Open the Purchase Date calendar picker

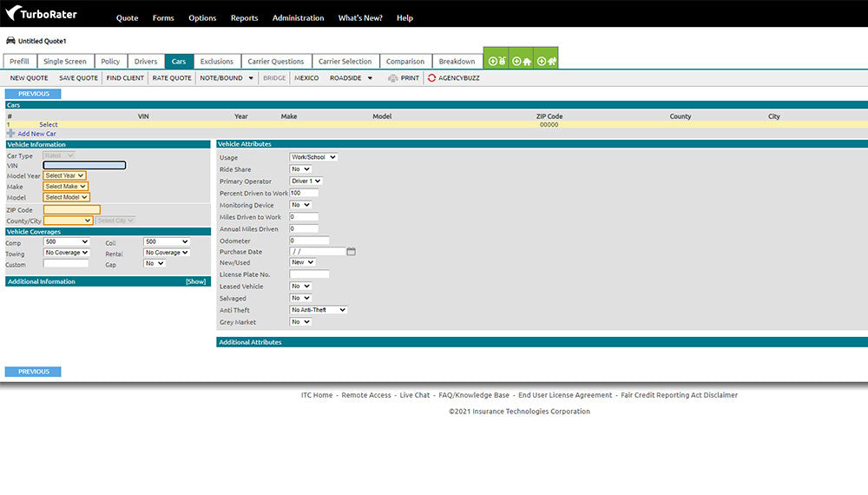(351, 252)
